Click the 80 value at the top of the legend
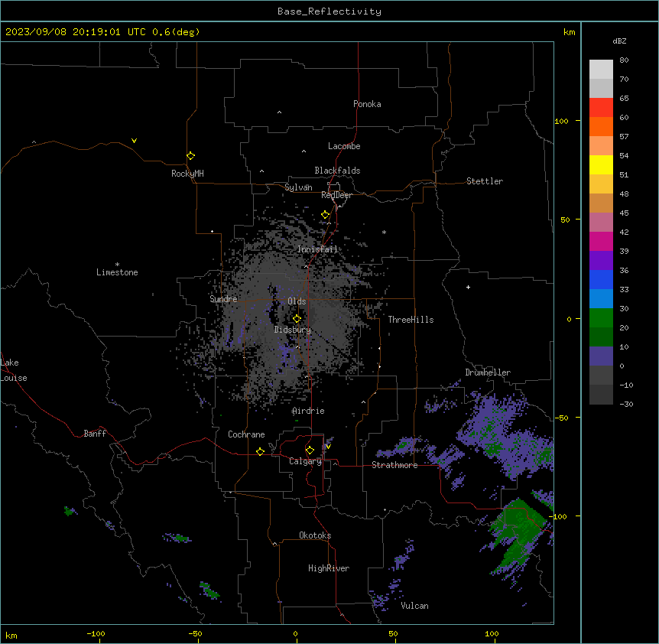 click(624, 60)
